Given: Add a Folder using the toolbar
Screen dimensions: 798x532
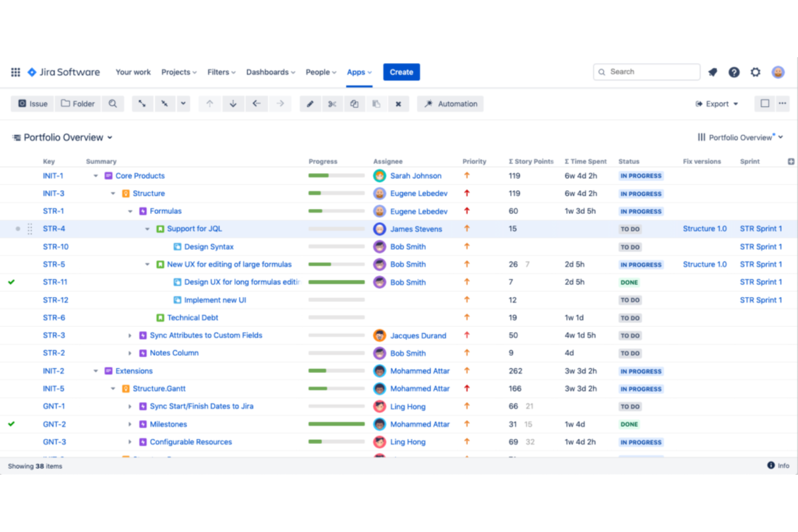Looking at the screenshot, I should pyautogui.click(x=77, y=103).
